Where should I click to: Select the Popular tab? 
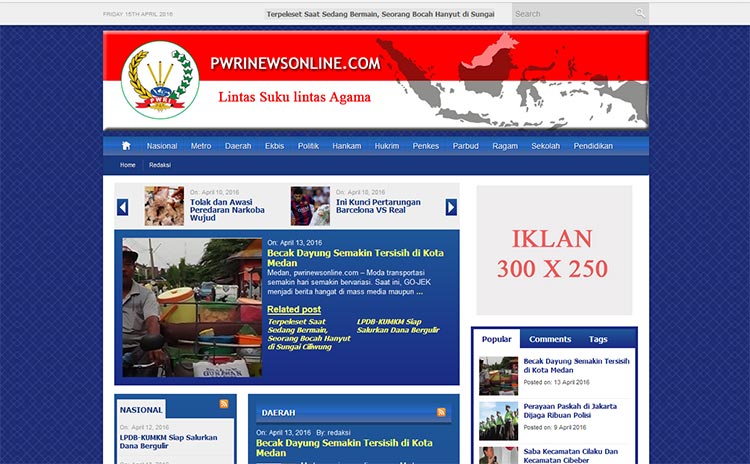[x=497, y=339]
